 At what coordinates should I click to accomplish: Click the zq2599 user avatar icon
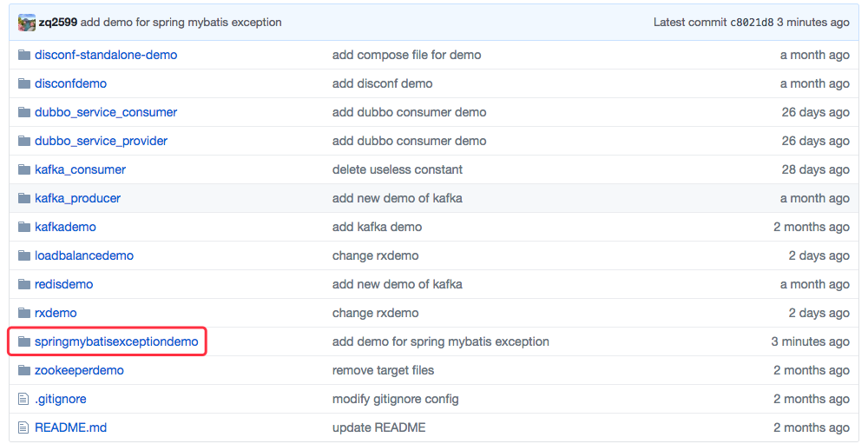[27, 23]
